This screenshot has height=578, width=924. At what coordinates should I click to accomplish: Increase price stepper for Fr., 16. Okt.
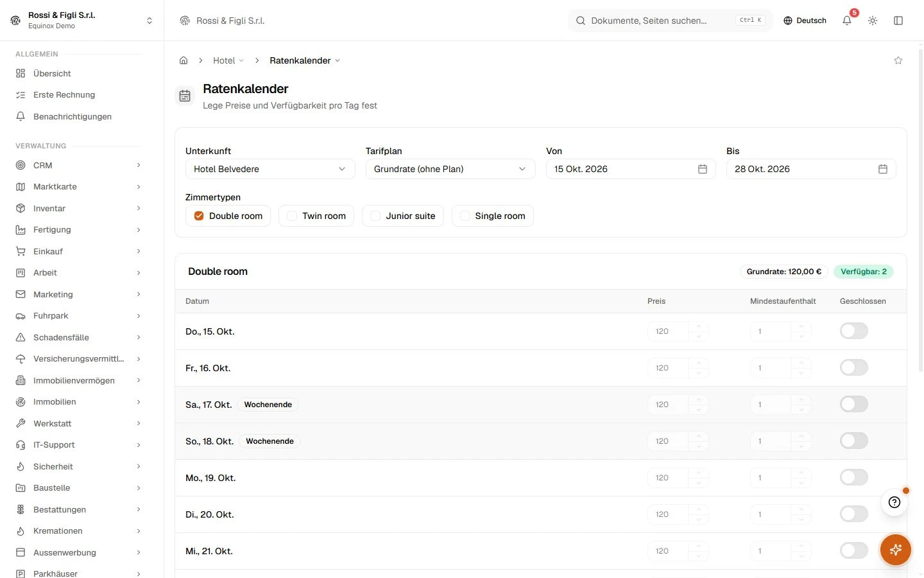699,363
